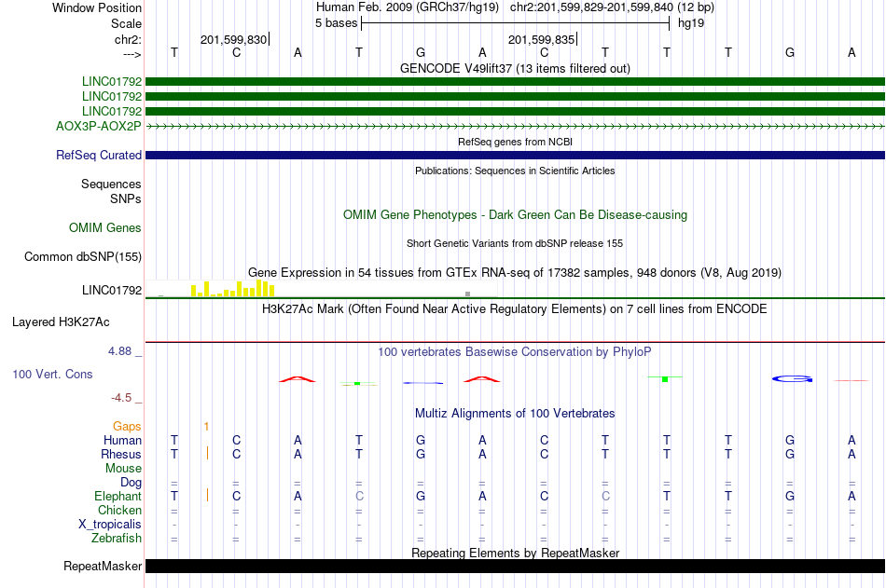The image size is (886, 588).
Task: Click the RefSeq Curated label
Action: pos(98,155)
